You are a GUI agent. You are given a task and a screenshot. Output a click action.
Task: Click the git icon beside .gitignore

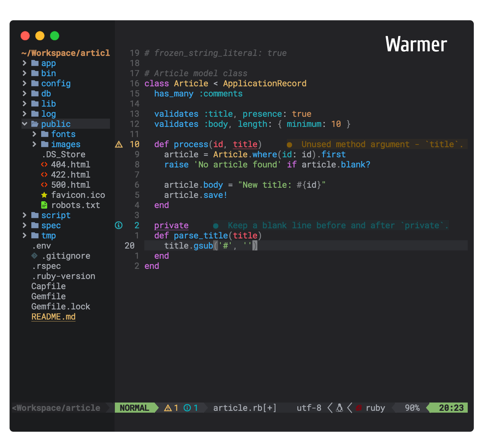coord(34,256)
